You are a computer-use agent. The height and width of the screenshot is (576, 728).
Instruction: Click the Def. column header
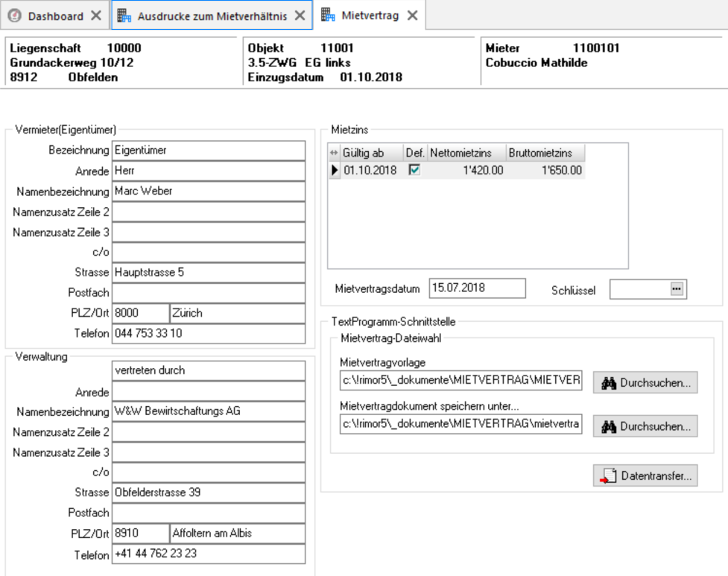pos(414,153)
